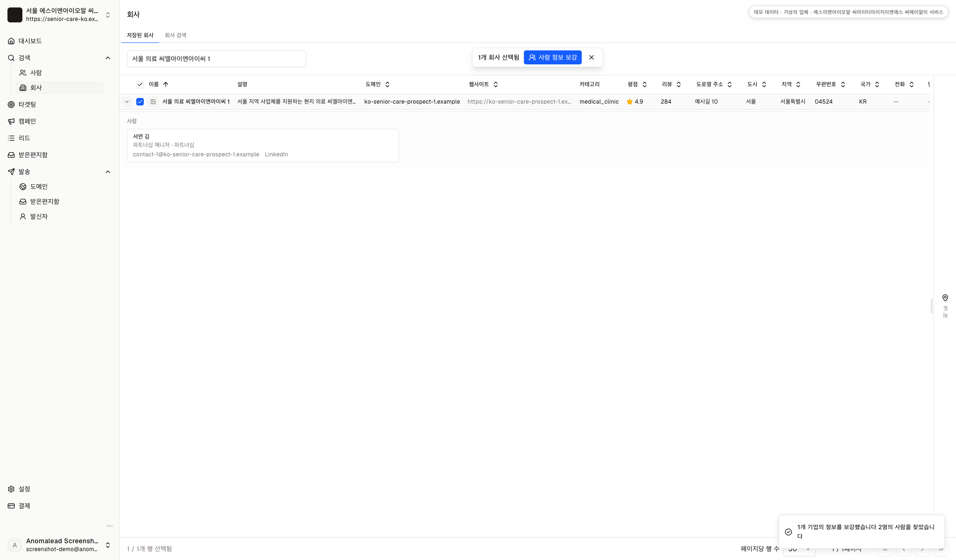The image size is (956, 560).
Task: Click the 사람 정보 보강 button
Action: (553, 57)
